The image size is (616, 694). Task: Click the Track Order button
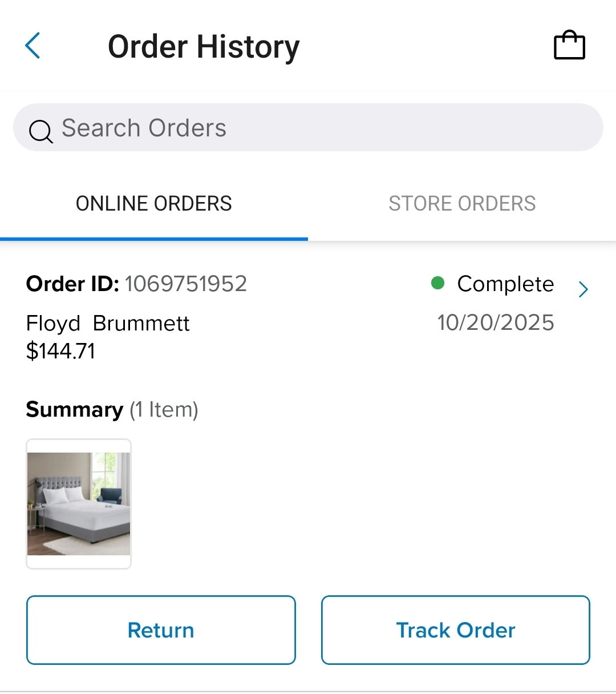pos(455,630)
